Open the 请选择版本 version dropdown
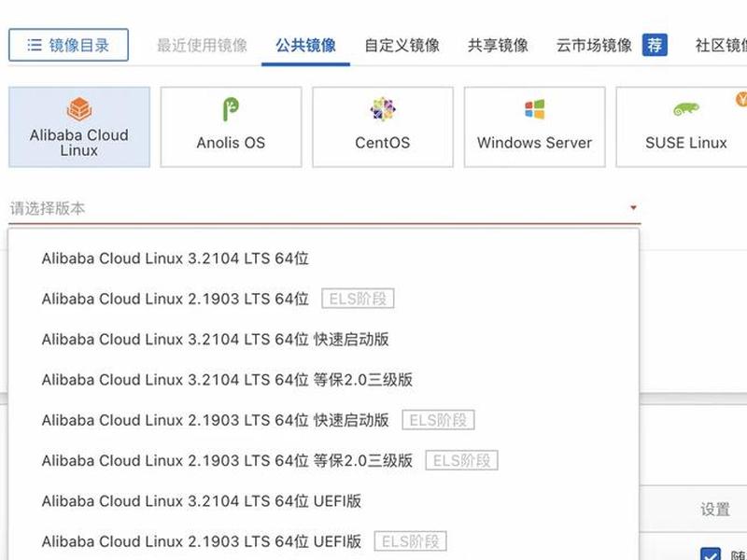Image resolution: width=747 pixels, height=560 pixels. click(x=324, y=208)
